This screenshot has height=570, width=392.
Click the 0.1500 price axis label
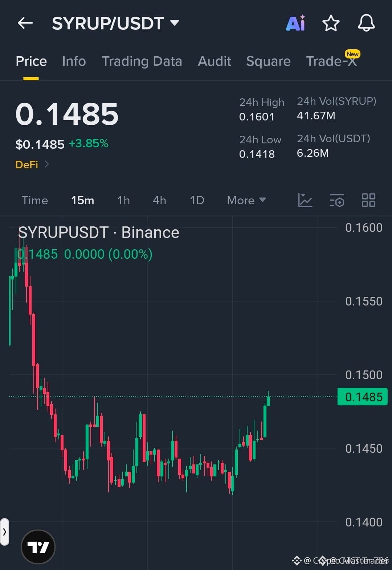(x=364, y=375)
